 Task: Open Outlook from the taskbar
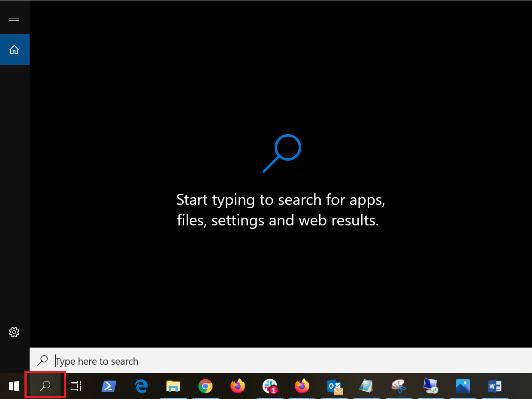[335, 386]
